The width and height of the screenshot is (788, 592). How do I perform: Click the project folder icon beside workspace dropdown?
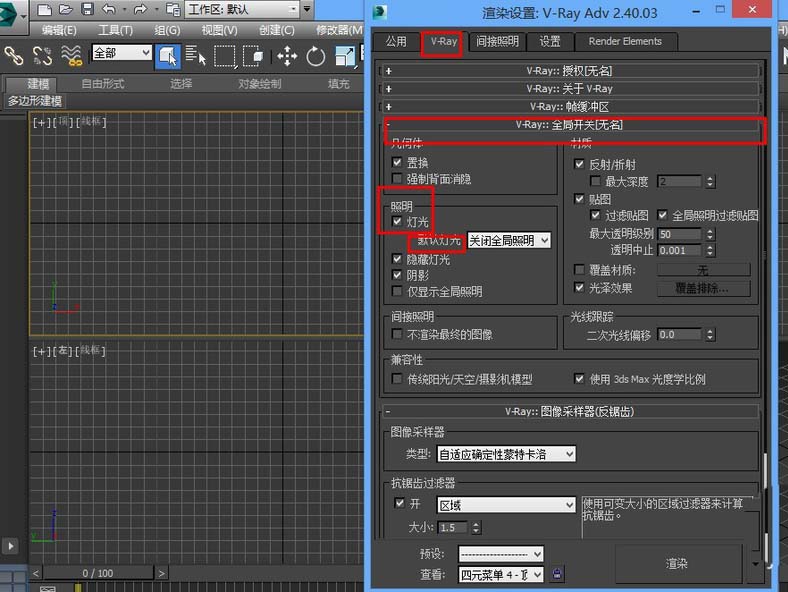pyautogui.click(x=173, y=9)
